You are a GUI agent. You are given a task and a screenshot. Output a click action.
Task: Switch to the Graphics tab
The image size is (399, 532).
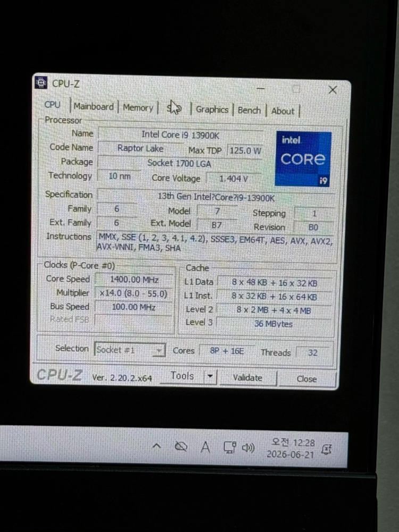coord(212,109)
